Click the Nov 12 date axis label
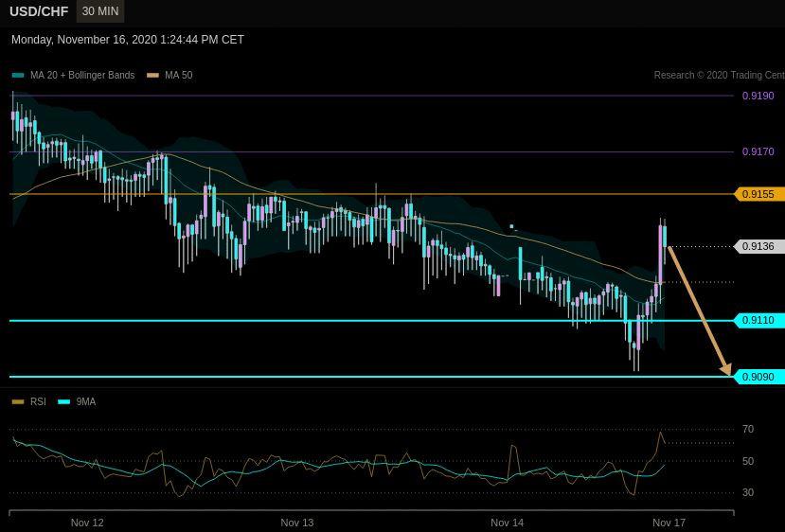The image size is (785, 532). point(87,523)
